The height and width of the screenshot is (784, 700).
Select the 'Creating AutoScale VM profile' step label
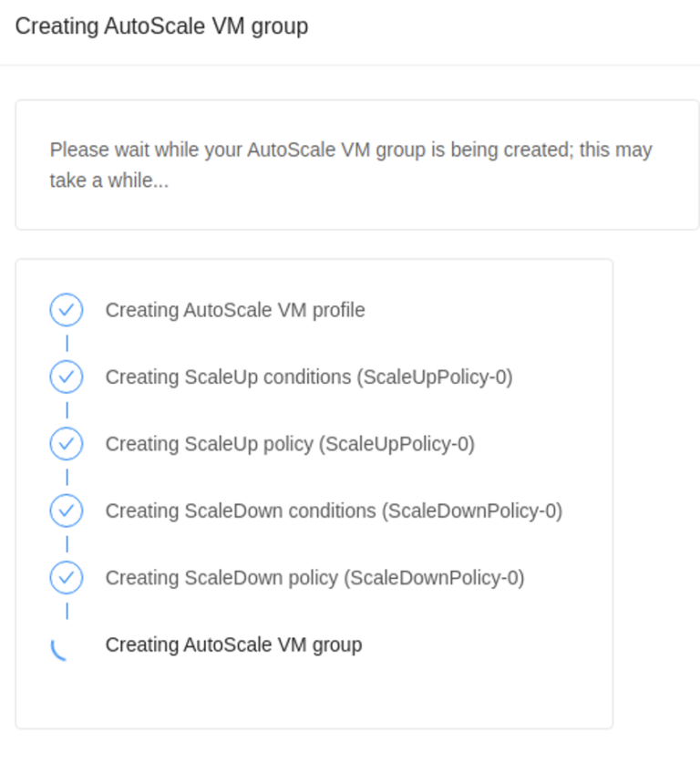235,310
